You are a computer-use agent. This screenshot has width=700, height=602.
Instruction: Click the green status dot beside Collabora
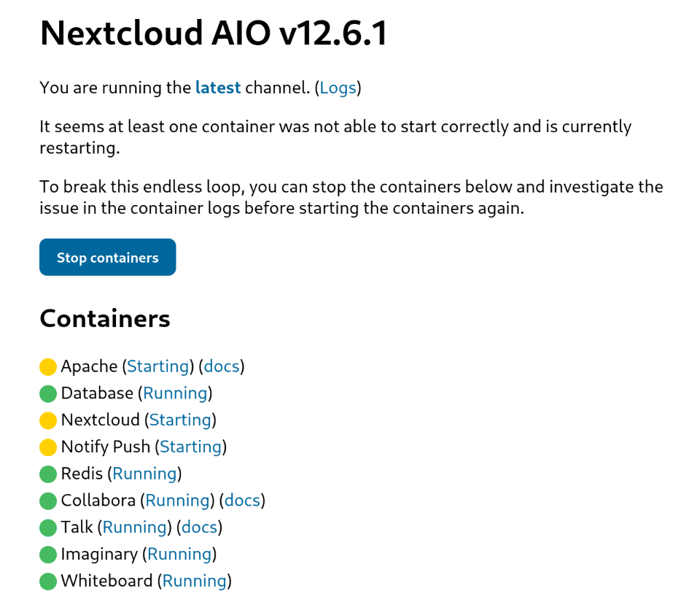coord(48,501)
